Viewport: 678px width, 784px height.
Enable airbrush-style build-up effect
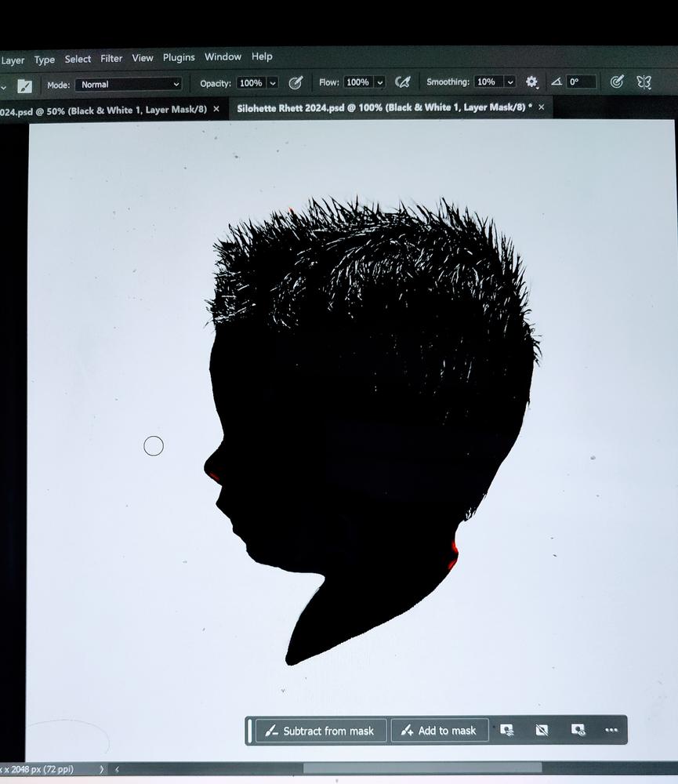(x=403, y=82)
